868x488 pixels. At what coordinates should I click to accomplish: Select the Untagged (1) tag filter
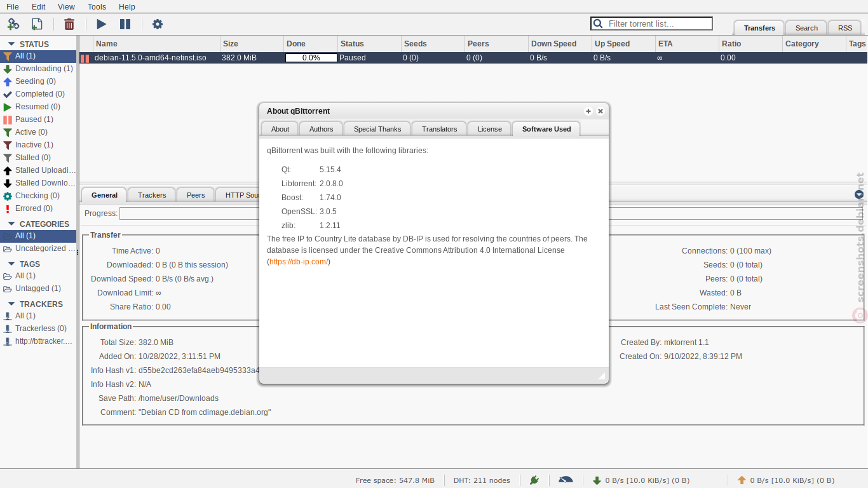(x=38, y=288)
